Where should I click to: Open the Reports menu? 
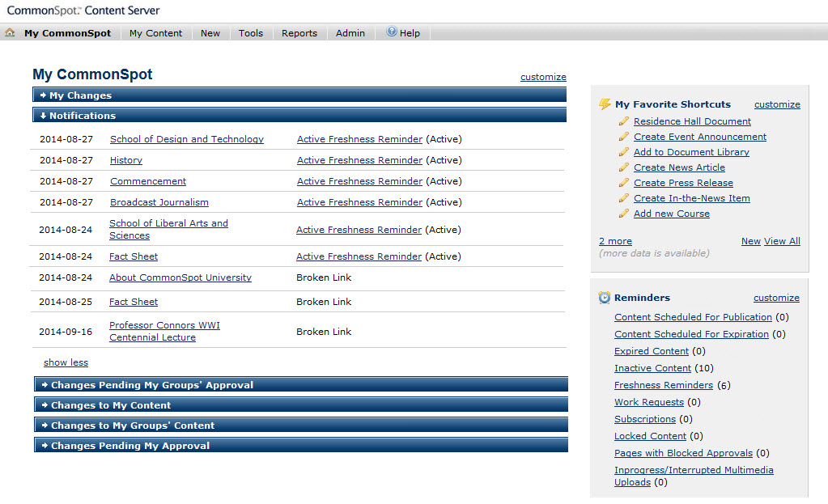[x=299, y=32]
